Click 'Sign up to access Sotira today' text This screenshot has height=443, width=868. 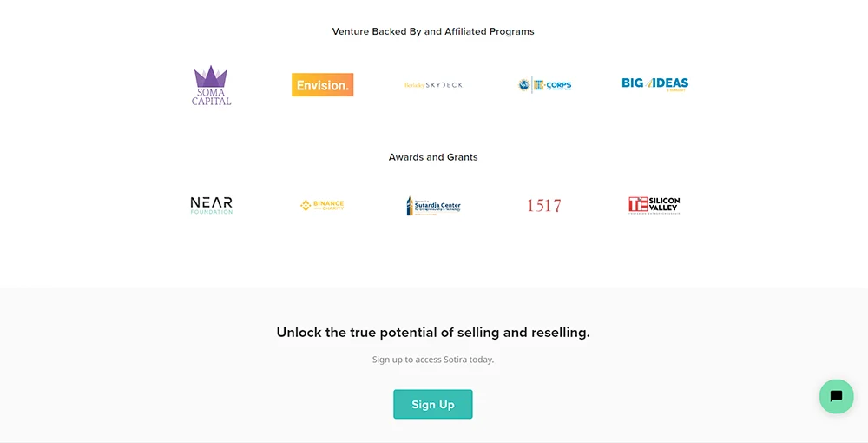433,360
